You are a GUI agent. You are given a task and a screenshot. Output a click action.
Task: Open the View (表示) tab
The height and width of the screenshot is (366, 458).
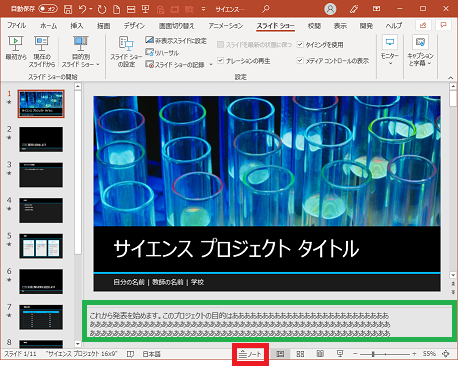coord(340,25)
